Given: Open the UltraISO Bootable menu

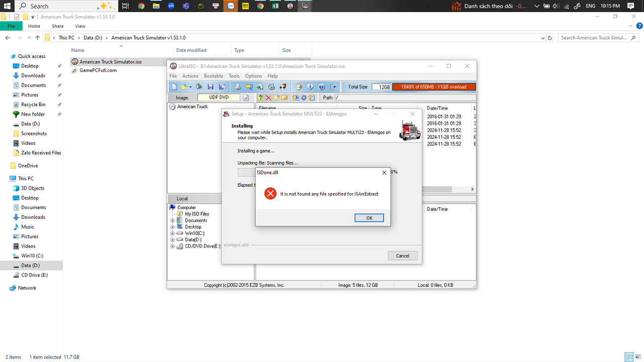Looking at the screenshot, I should pyautogui.click(x=213, y=76).
